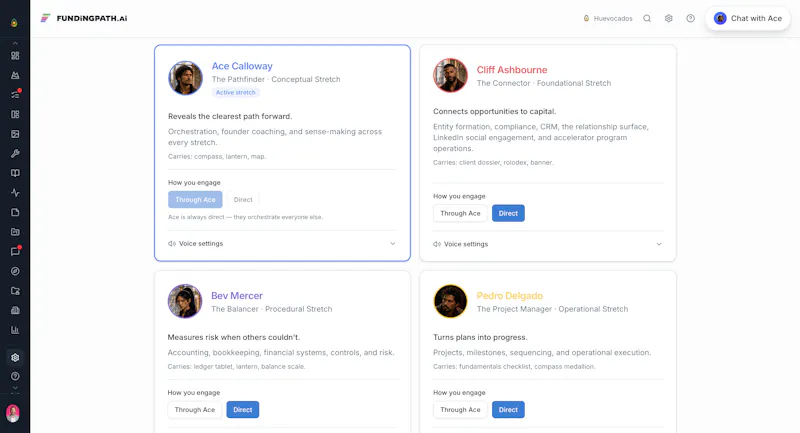Viewport: 800px width, 433px height.
Task: Open the document page icon in sidebar
Action: point(15,212)
